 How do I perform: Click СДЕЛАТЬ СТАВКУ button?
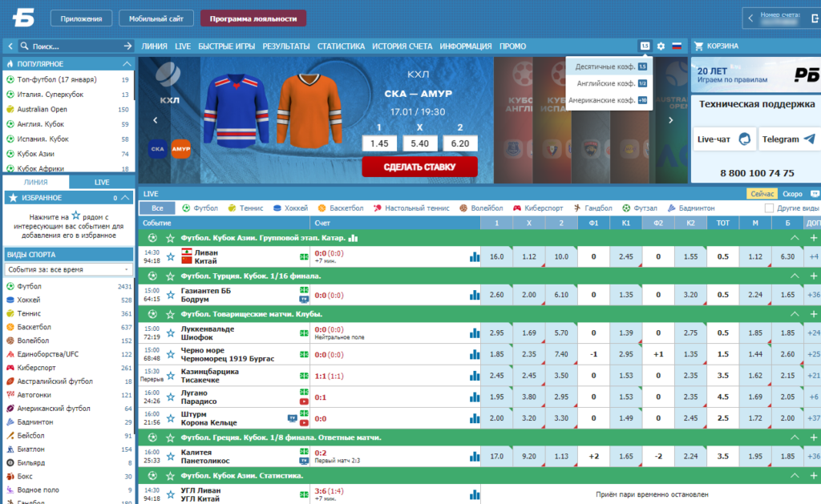[419, 167]
